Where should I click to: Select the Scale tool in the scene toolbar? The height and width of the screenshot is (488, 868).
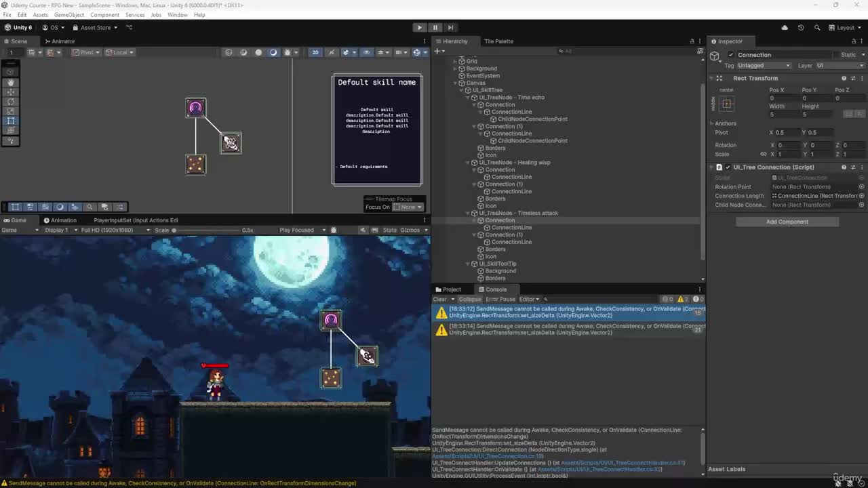click(11, 111)
